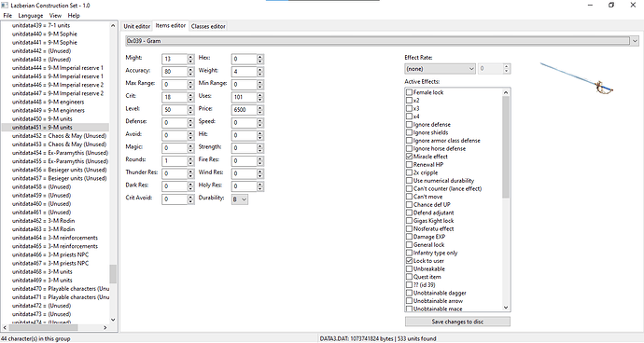Select unitdata466 = 3-M priests NPC

[x=50, y=254]
